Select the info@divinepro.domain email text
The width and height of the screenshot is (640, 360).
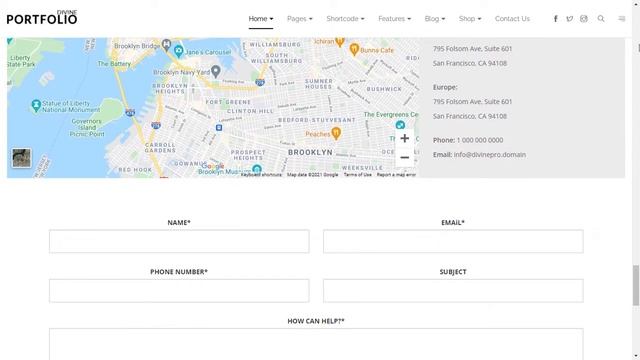(x=490, y=155)
